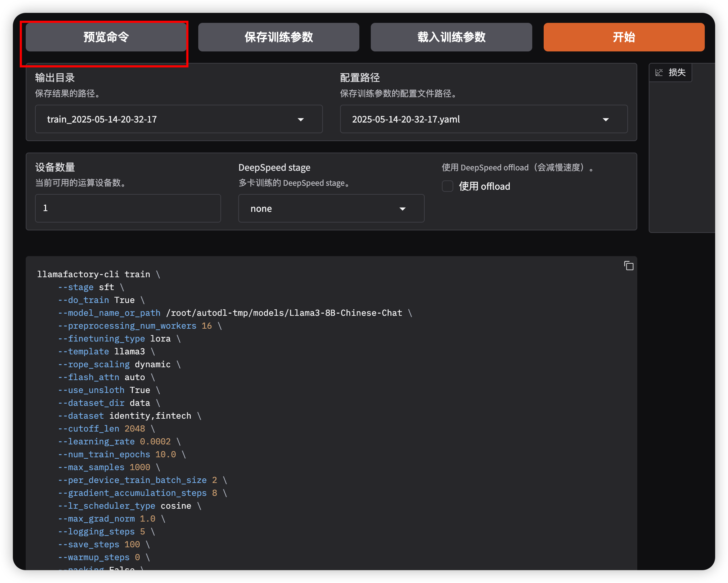The height and width of the screenshot is (583, 728).
Task: Click the 使用 offload label text
Action: (x=484, y=186)
